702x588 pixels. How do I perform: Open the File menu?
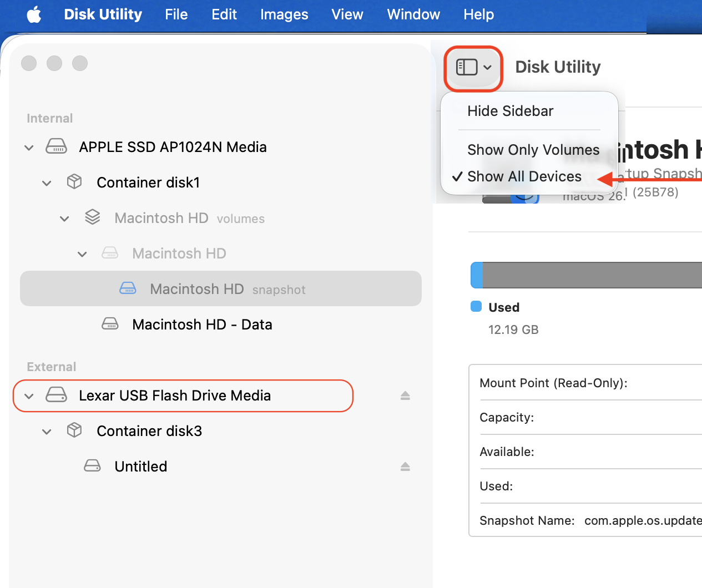[176, 14]
